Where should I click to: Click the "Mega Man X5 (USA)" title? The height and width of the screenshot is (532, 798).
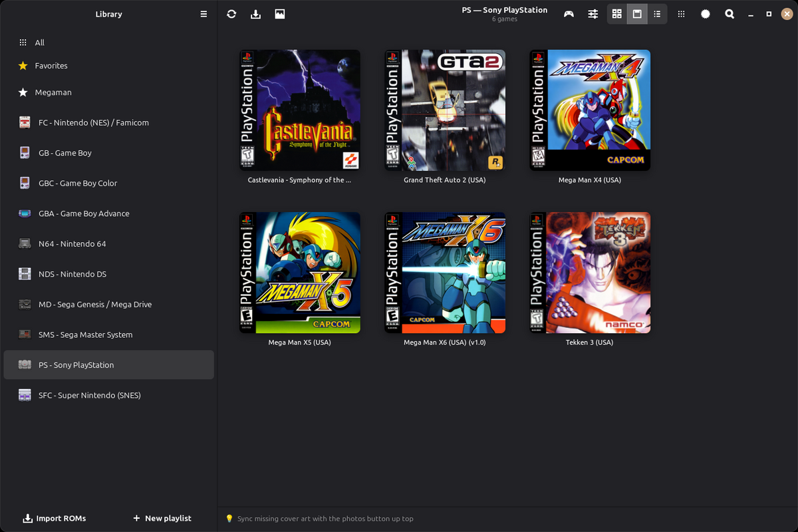(x=300, y=342)
